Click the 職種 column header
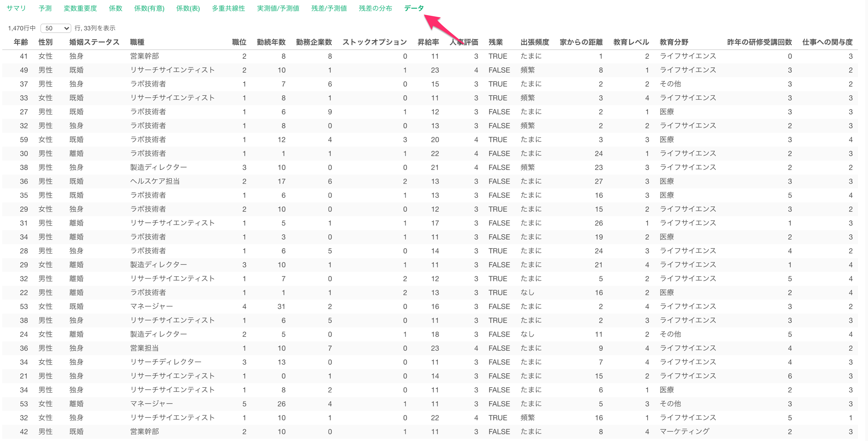The image size is (868, 441). (137, 42)
